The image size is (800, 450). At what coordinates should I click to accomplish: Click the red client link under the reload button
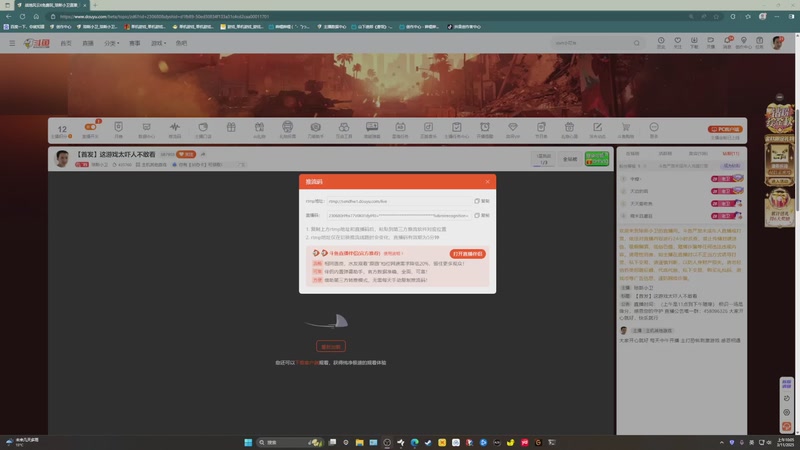[x=308, y=363]
